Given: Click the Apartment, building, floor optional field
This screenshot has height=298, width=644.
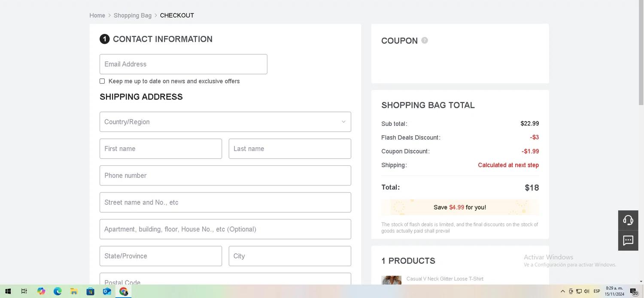Looking at the screenshot, I should [x=225, y=229].
